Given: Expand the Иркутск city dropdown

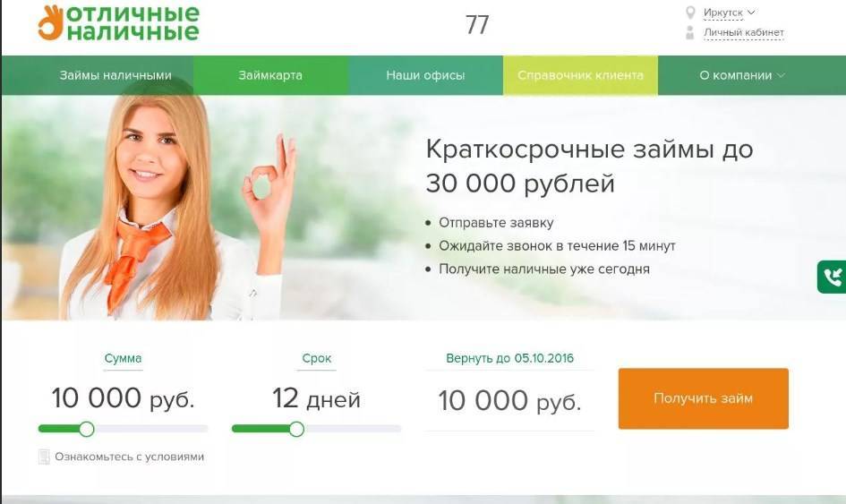Looking at the screenshot, I should point(751,12).
